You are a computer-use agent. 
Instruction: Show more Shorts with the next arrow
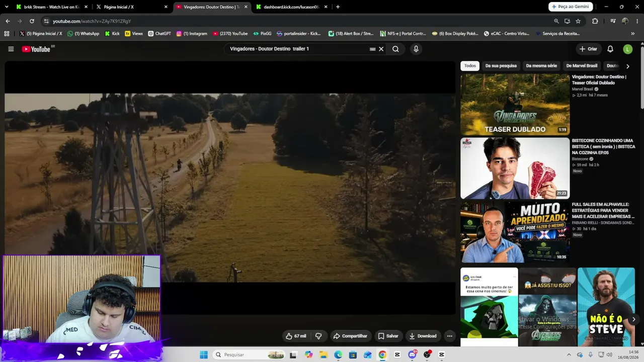tap(633, 319)
